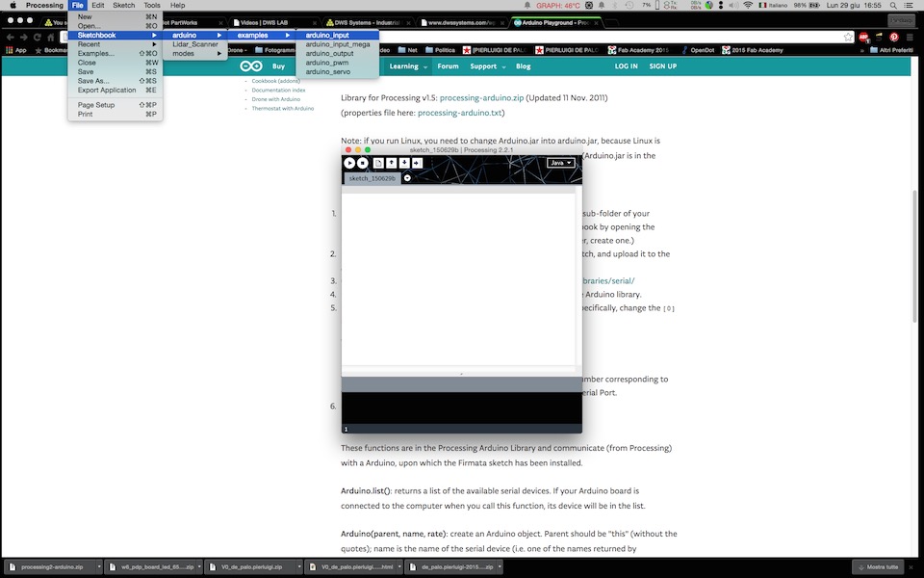Screen dimensions: 924x578
Task: Choose arduino_servo example
Action: pos(337,71)
